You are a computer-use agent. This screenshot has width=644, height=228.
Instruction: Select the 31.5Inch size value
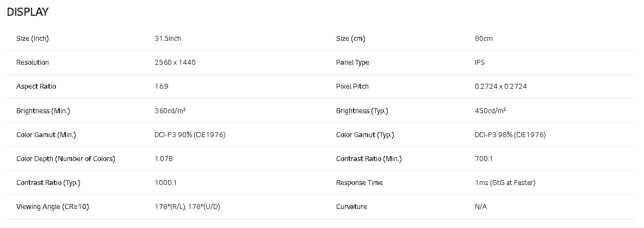(168, 39)
